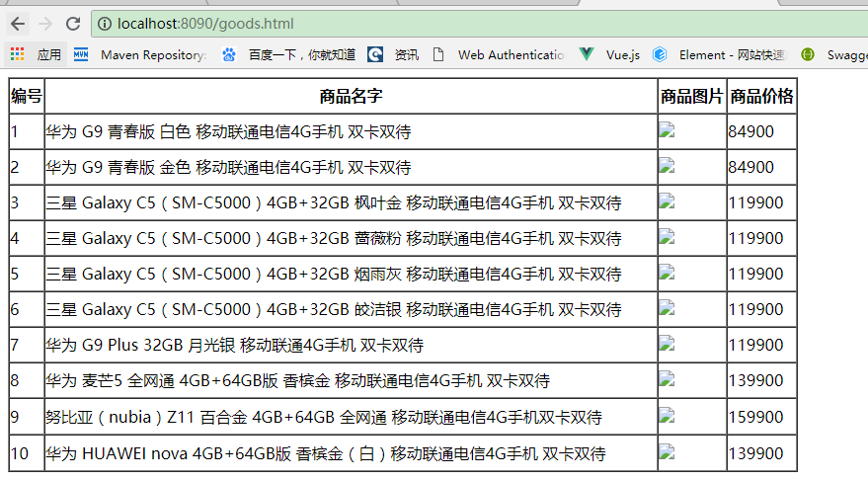868x480 pixels.
Task: Select product name 华为 G9 青春版 金色
Action: (x=228, y=167)
